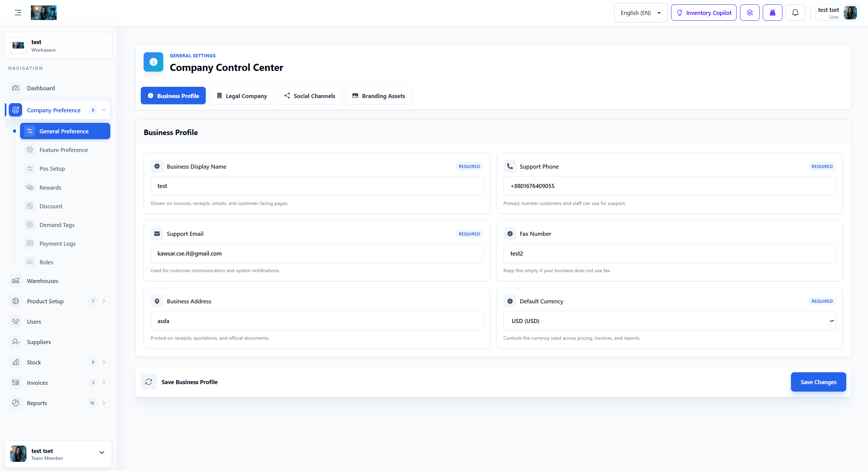
Task: Click the Reports pie chart icon
Action: [x=16, y=403]
